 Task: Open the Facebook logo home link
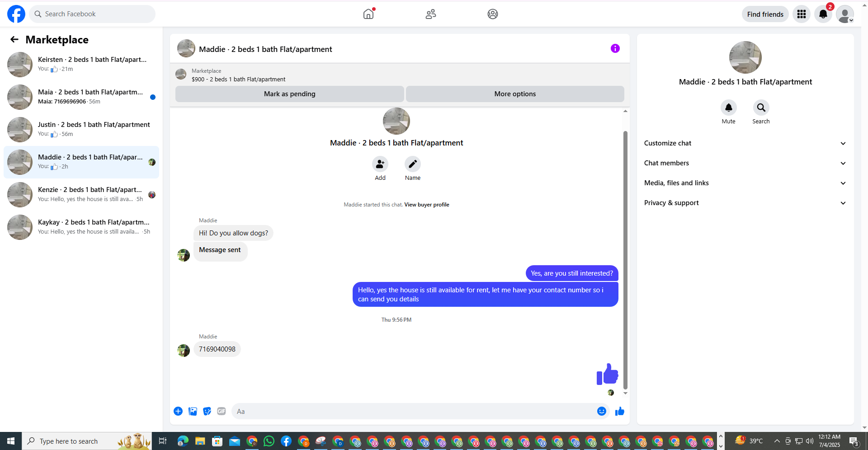16,14
